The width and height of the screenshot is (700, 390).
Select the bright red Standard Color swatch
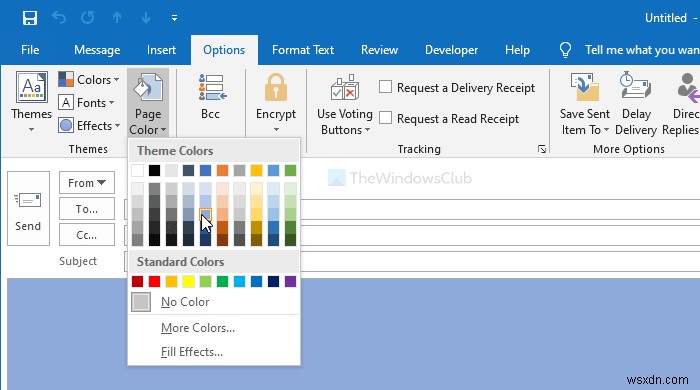[154, 281]
